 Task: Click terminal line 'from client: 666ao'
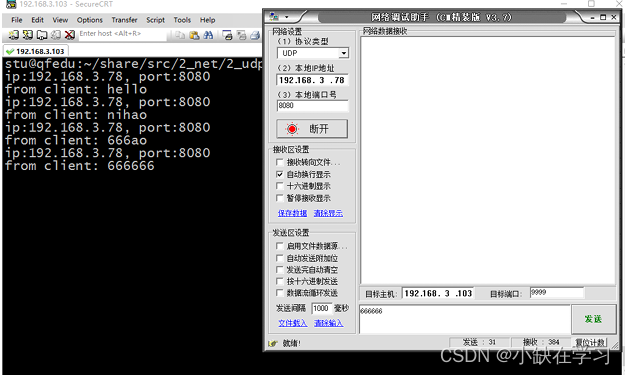[x=76, y=140]
